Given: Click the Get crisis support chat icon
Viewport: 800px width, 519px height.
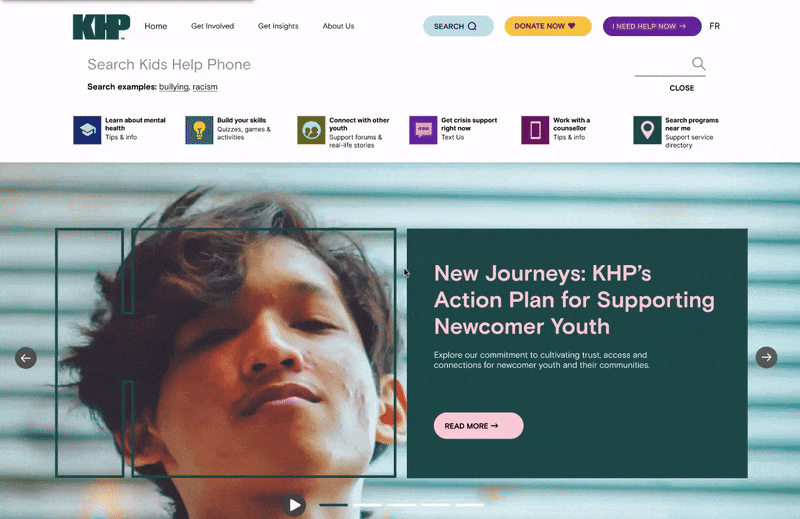Looking at the screenshot, I should 423,130.
